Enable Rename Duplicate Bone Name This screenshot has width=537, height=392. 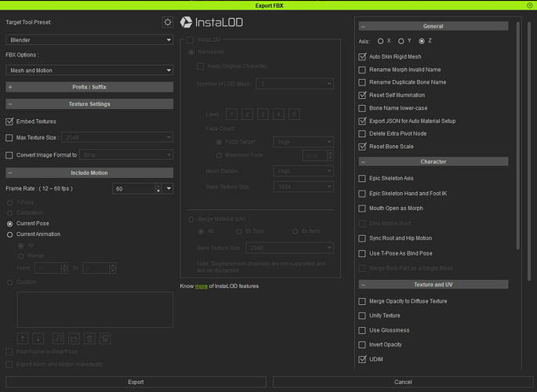point(362,82)
